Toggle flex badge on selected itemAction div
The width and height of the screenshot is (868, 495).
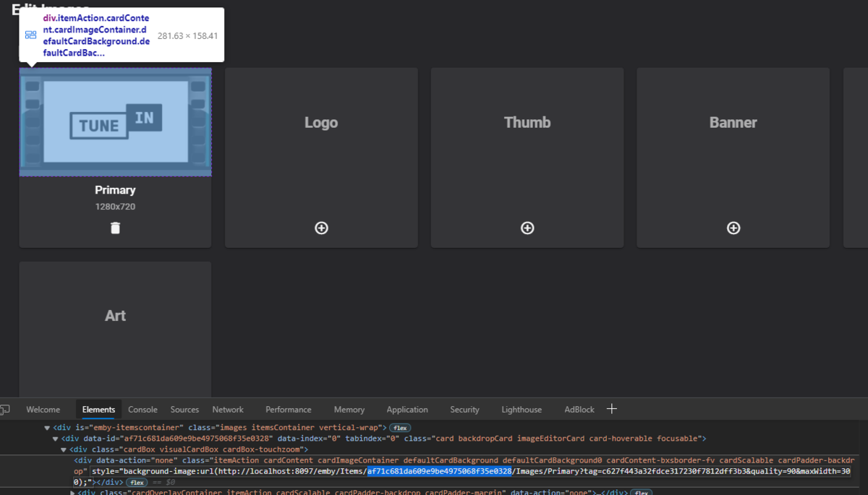[x=136, y=482]
